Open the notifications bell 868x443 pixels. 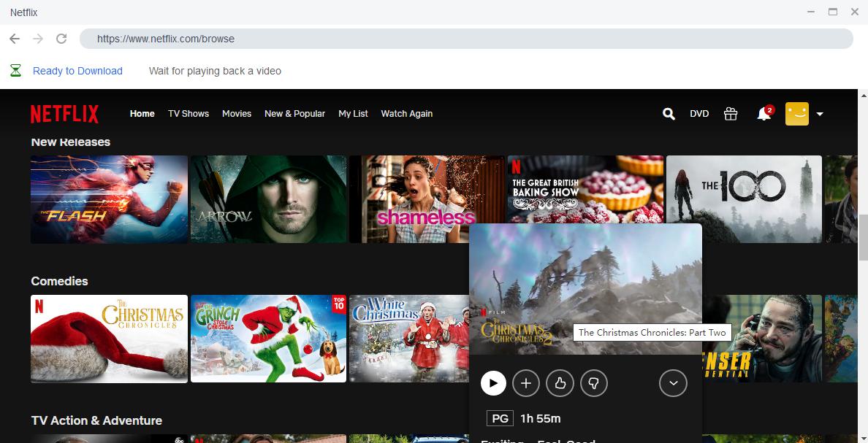[x=764, y=113]
